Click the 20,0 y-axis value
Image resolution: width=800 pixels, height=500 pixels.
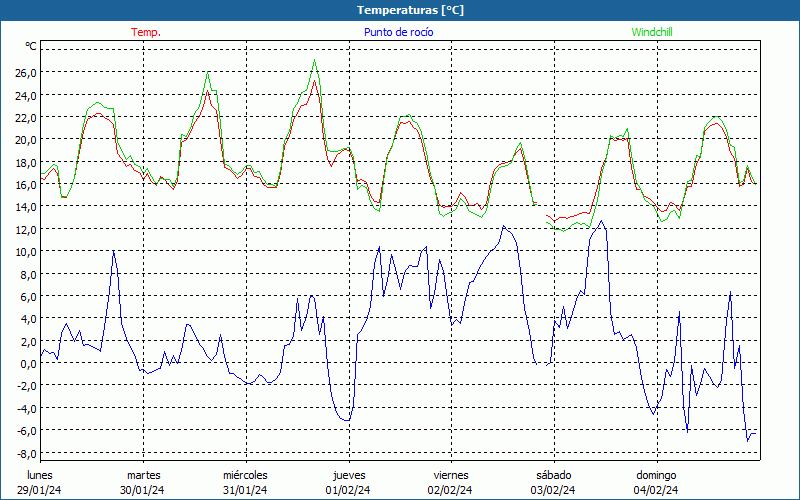tap(26, 140)
